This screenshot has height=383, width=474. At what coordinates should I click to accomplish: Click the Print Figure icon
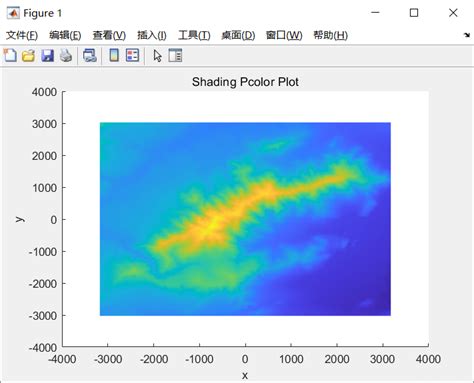point(66,55)
